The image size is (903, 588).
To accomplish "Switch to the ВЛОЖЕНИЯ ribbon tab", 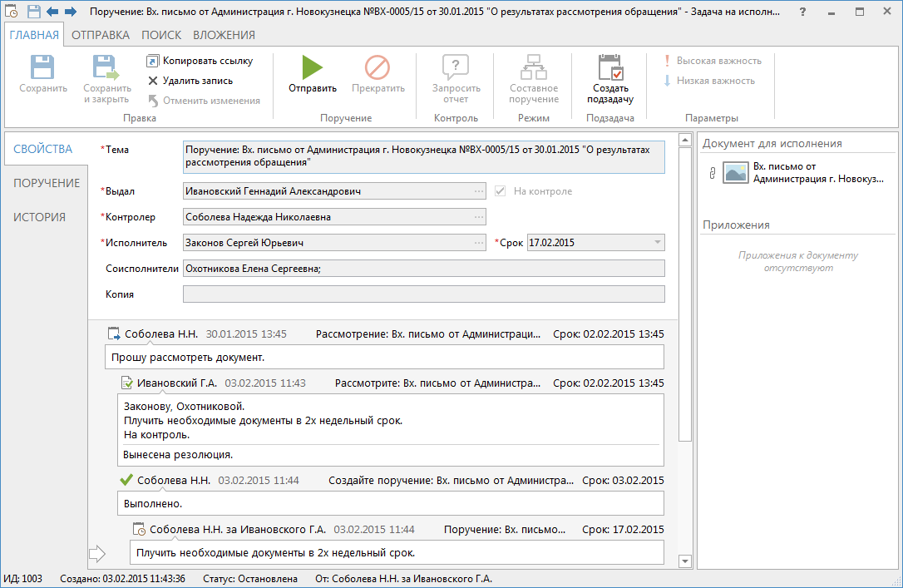I will 224,35.
